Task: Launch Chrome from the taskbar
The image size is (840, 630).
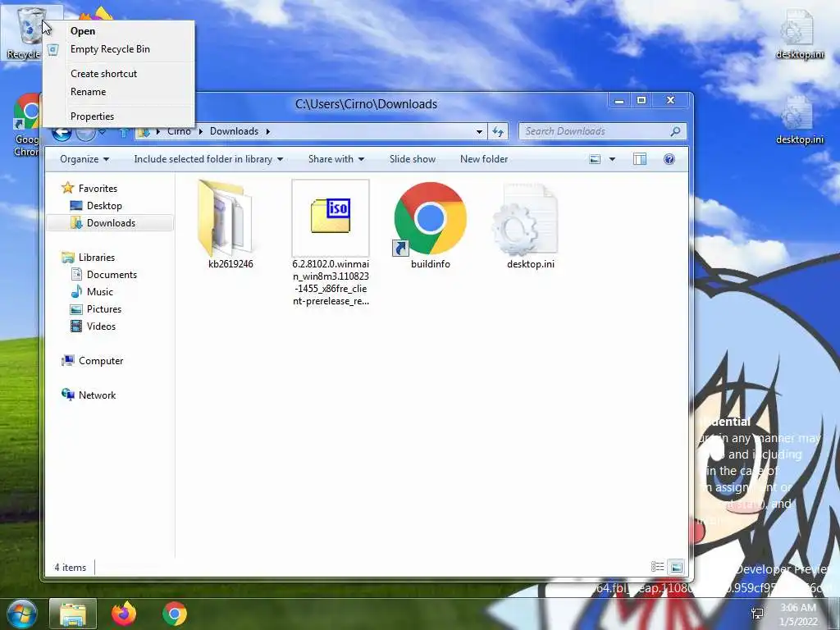Action: (x=175, y=614)
